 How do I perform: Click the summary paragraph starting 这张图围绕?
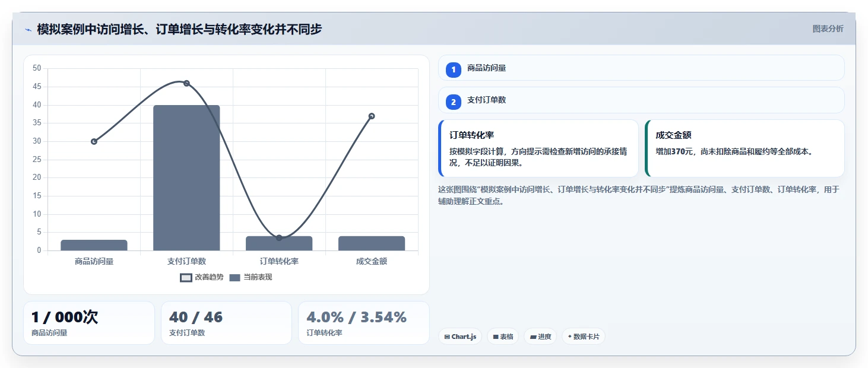(x=639, y=195)
